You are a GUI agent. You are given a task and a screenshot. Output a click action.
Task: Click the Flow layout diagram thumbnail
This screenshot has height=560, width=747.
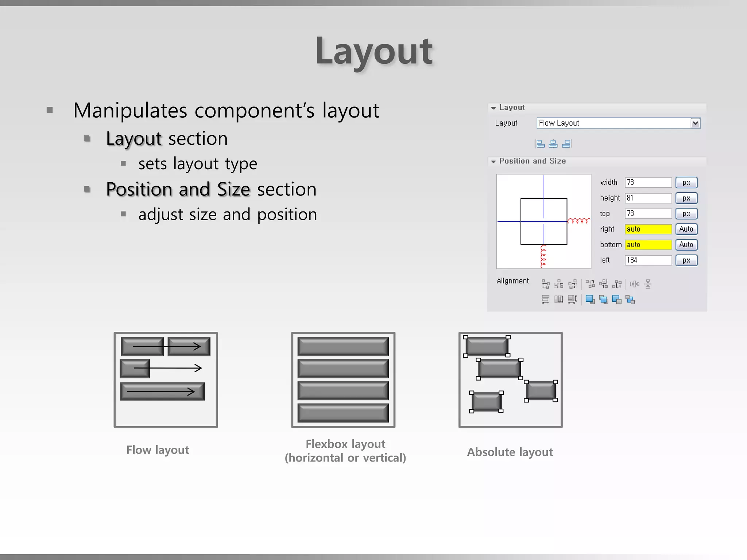[x=166, y=380]
